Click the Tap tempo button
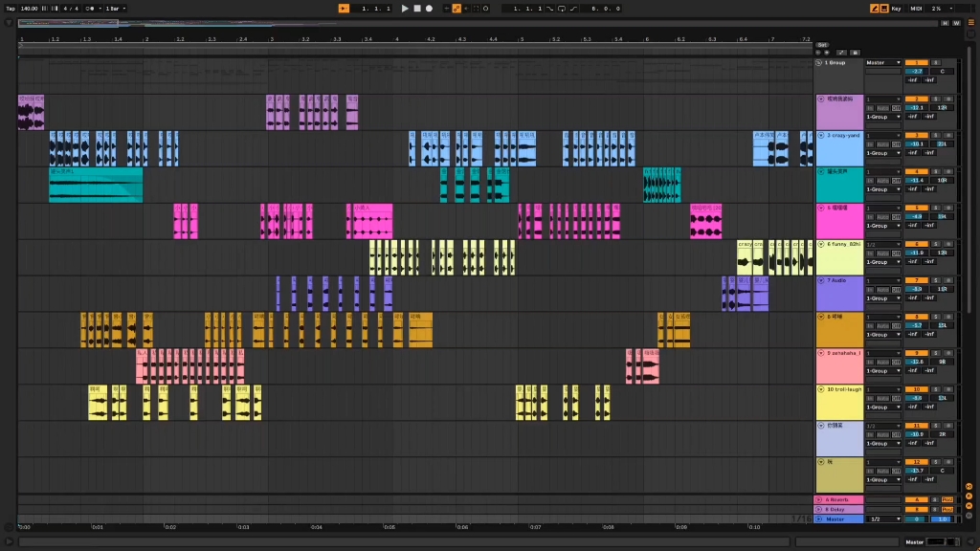980x551 pixels. pyautogui.click(x=11, y=9)
